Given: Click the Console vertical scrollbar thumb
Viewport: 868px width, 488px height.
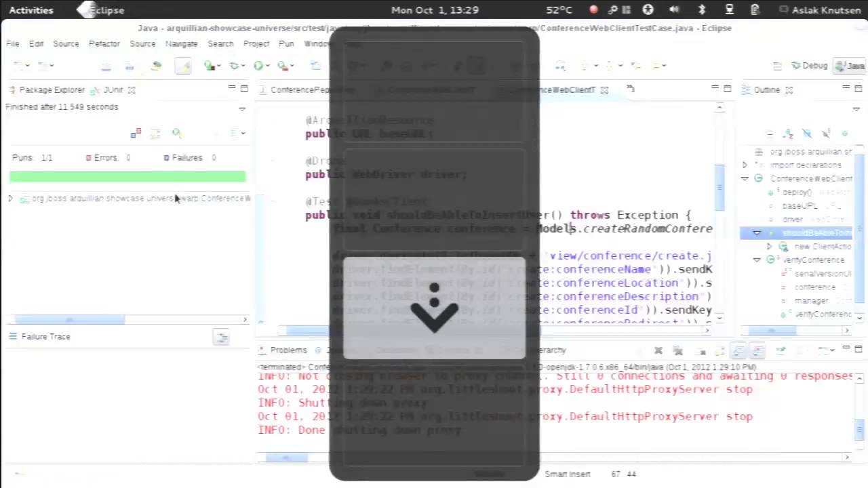Looking at the screenshot, I should click(859, 429).
